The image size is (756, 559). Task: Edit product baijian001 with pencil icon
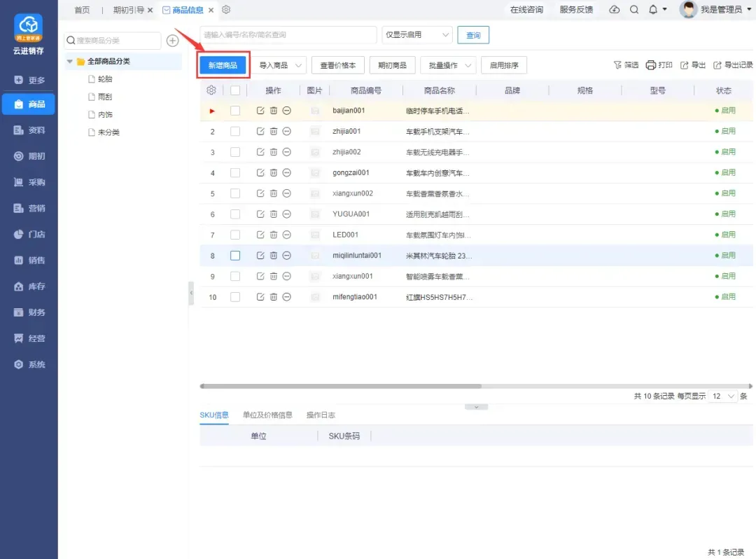coord(260,111)
